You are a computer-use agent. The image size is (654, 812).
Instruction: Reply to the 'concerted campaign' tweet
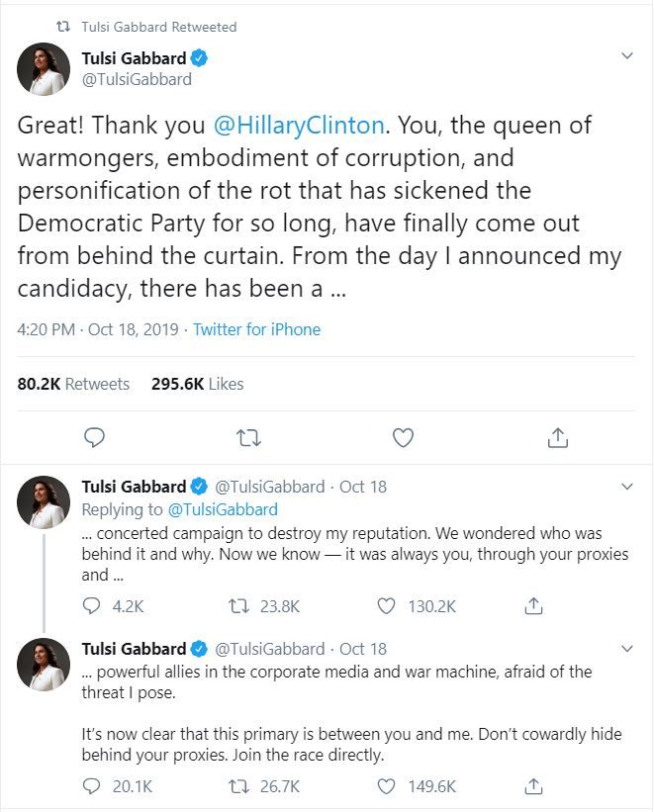point(93,606)
